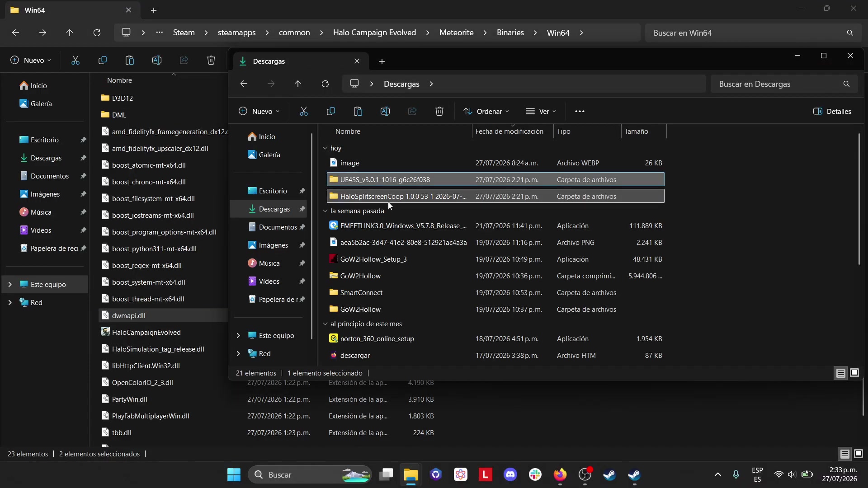The image size is (868, 488).
Task: Expand Este equipo in Win64 sidebar
Action: 10,284
